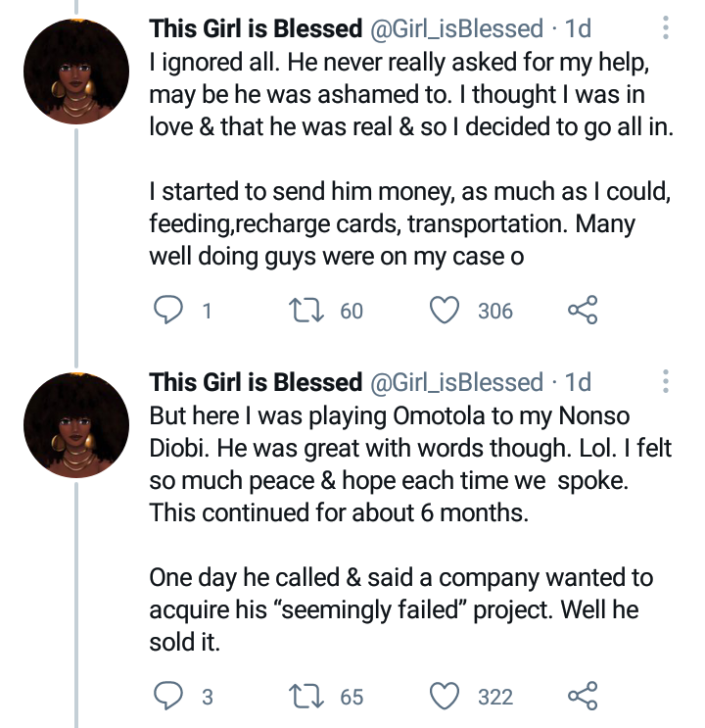The width and height of the screenshot is (705, 728).
Task: Open @Girl_isBlessed handle on the 306-likes tweet
Action: coord(456,28)
